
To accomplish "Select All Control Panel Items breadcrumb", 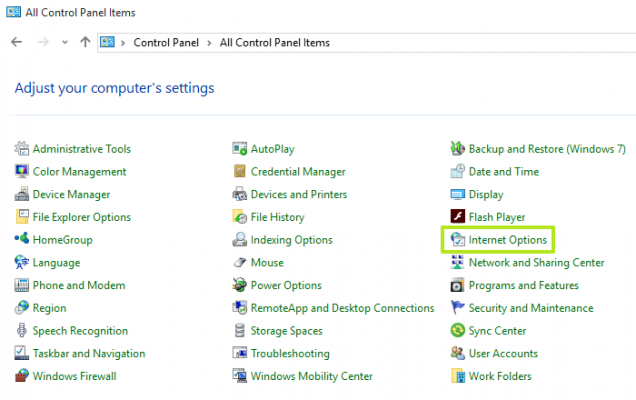I will tap(274, 43).
